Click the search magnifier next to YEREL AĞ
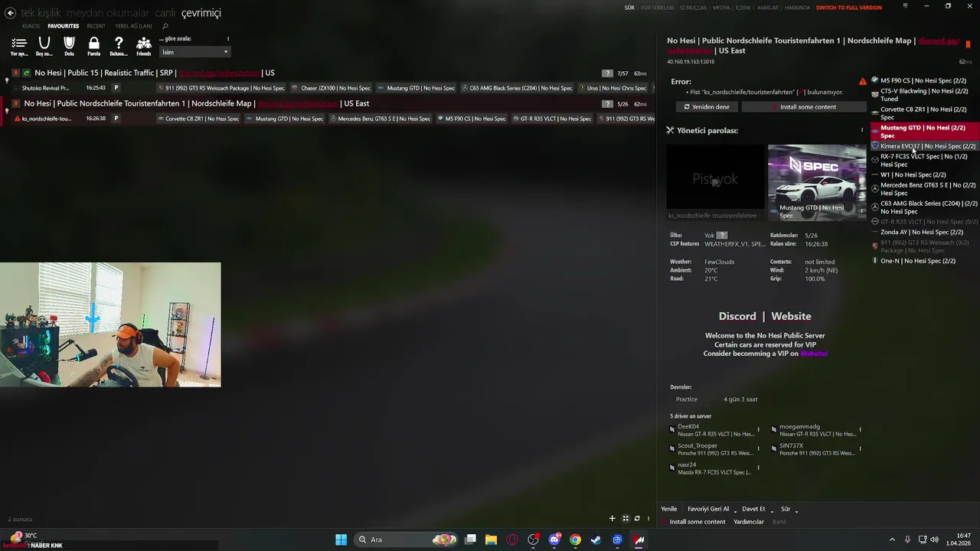This screenshot has width=980, height=551. (165, 26)
